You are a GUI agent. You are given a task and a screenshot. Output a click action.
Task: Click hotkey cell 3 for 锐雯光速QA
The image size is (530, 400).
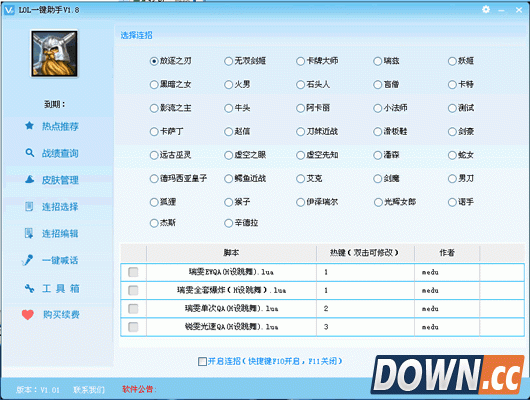tap(365, 327)
